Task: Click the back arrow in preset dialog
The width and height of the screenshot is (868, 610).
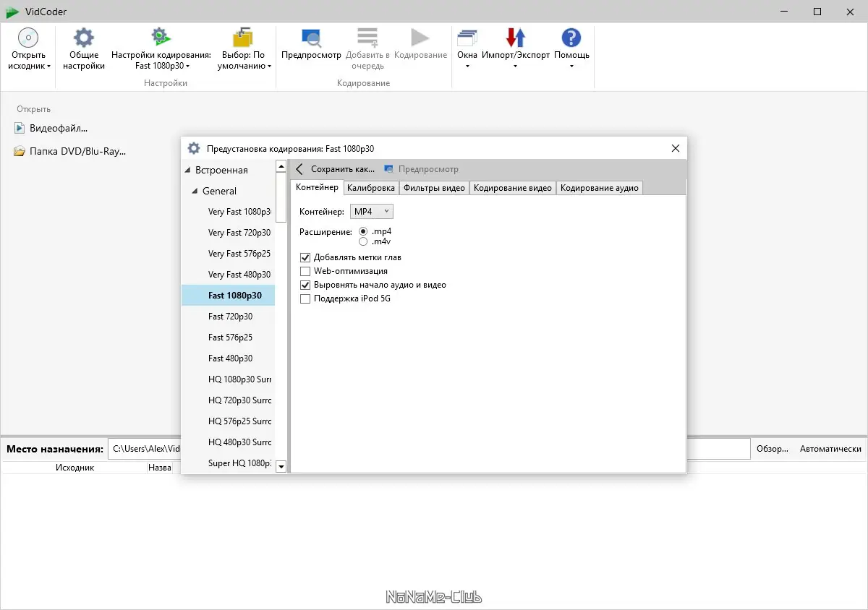Action: pos(299,169)
